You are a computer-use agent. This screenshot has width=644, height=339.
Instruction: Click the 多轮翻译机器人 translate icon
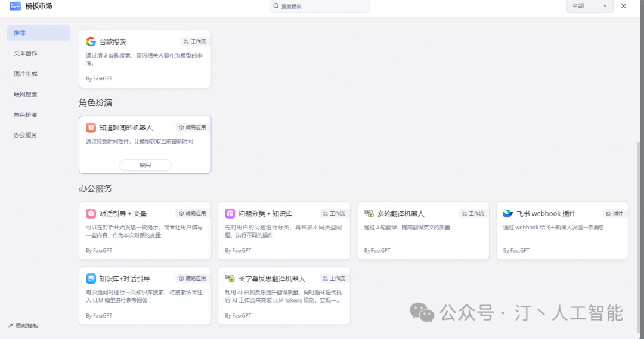tap(369, 213)
